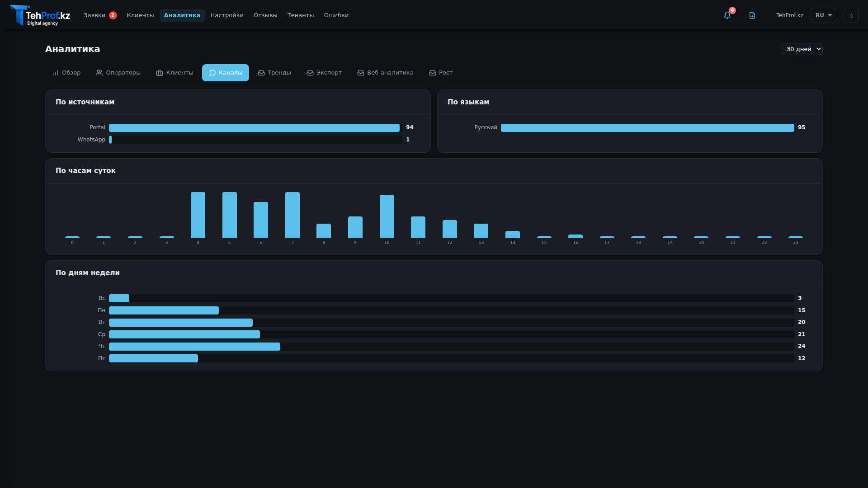Open the Рост tab

click(x=441, y=73)
